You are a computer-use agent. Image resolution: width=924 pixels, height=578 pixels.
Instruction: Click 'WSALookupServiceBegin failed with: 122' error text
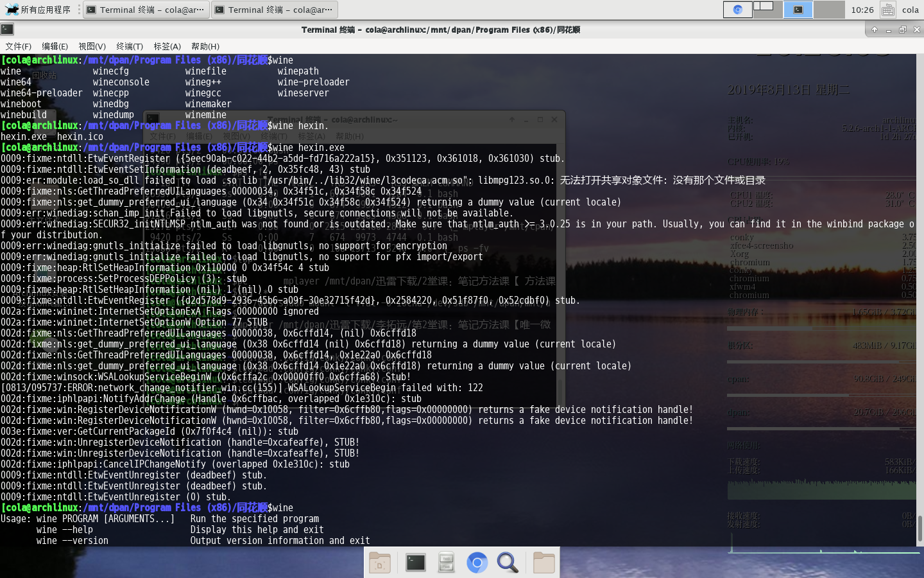pyautogui.click(x=386, y=388)
